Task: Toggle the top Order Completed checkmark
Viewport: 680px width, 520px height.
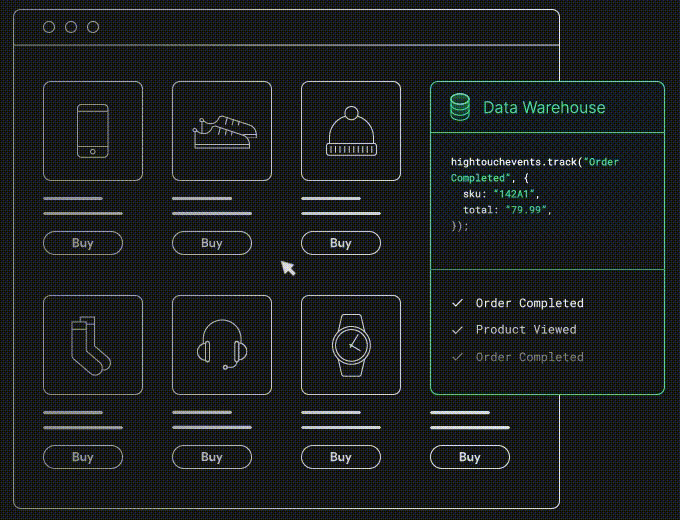Action: (458, 303)
